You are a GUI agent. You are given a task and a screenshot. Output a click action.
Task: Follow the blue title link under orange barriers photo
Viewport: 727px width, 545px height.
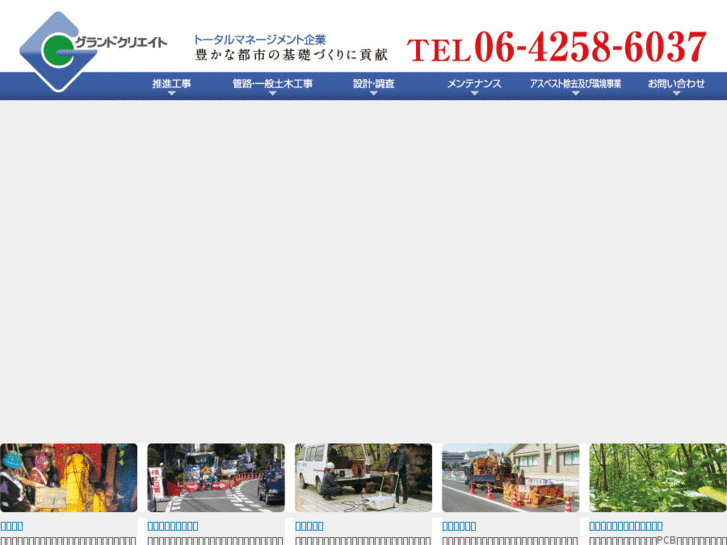click(x=459, y=526)
